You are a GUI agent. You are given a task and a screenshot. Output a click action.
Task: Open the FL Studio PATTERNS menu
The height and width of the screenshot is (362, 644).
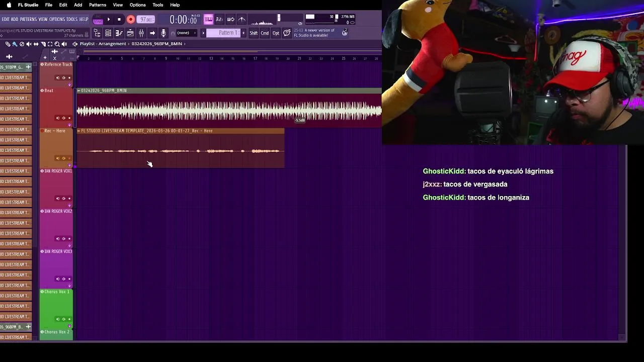click(x=28, y=20)
